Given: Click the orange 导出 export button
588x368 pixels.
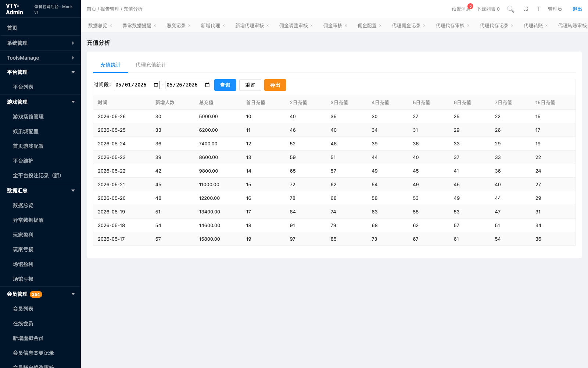Looking at the screenshot, I should click(275, 85).
